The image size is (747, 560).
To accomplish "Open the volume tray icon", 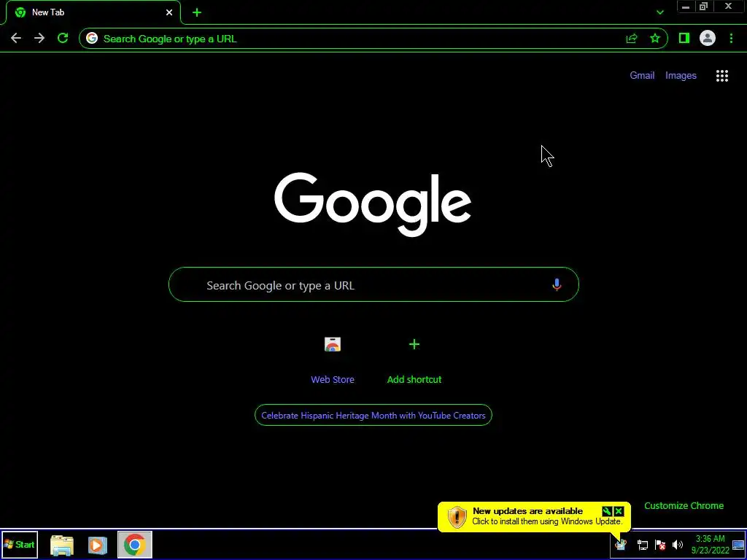I will (677, 544).
